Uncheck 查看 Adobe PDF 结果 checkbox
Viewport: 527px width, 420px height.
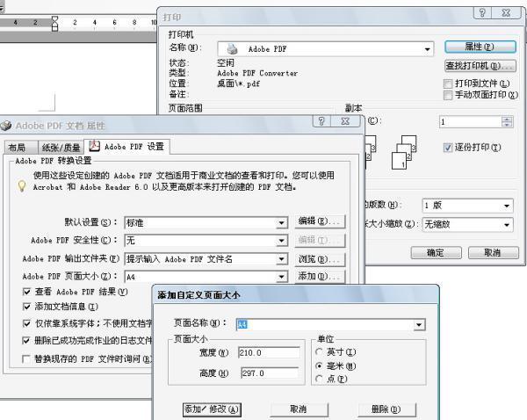26,292
